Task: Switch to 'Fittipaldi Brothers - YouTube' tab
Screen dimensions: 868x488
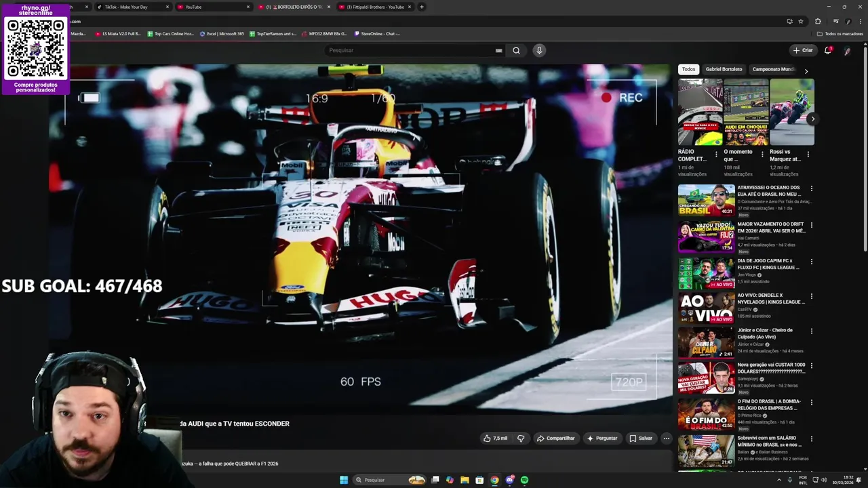Action: point(376,7)
